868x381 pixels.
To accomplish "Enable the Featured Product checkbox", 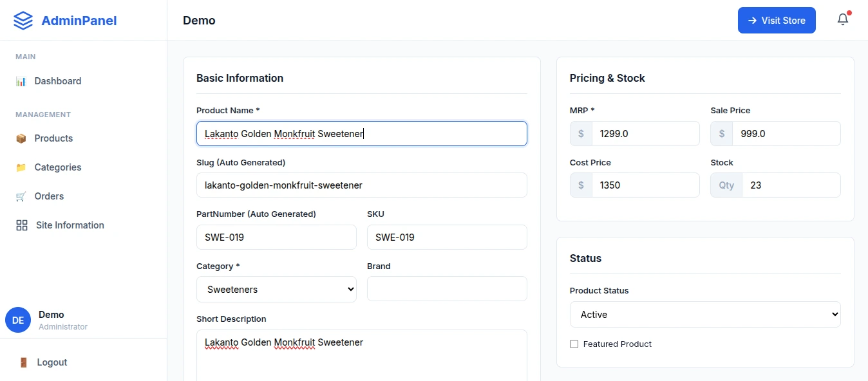I will coord(574,344).
